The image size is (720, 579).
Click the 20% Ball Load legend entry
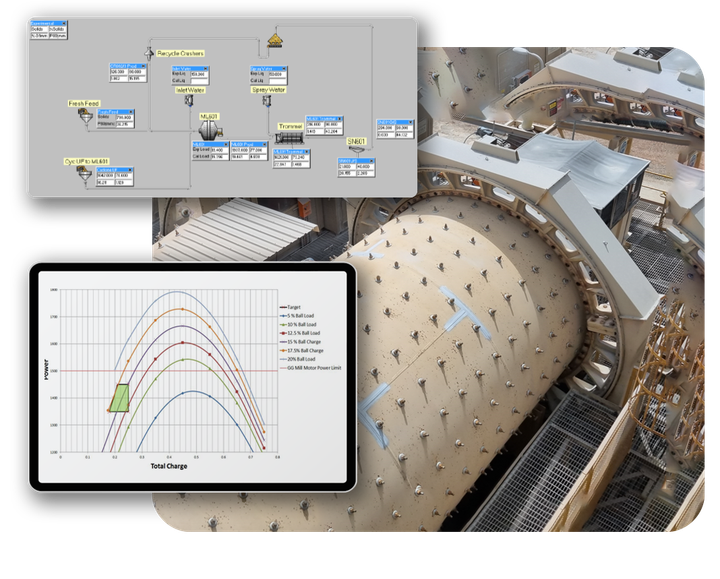pyautogui.click(x=298, y=360)
